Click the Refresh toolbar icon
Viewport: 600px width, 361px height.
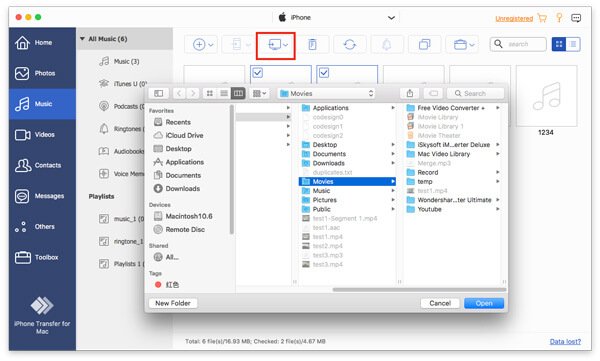(350, 44)
